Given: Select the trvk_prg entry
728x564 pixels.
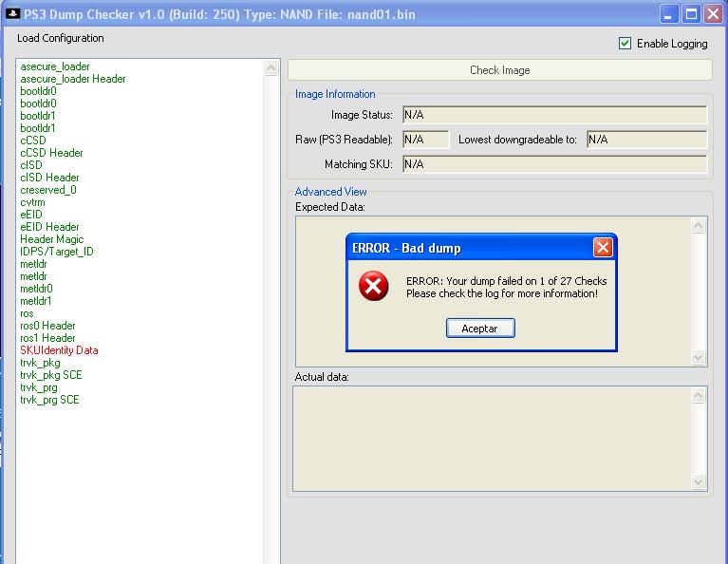Looking at the screenshot, I should [39, 387].
